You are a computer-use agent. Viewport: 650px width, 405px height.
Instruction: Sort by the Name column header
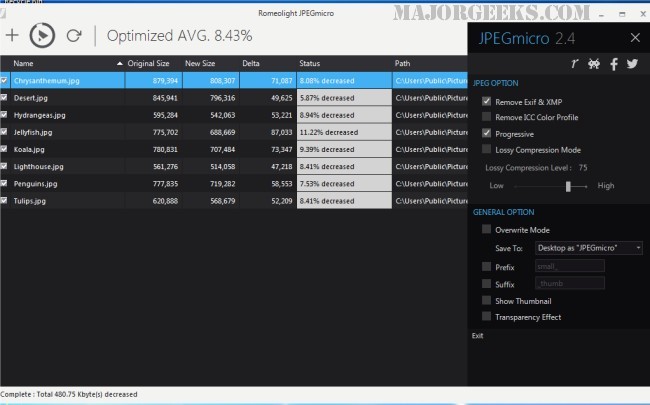click(x=23, y=63)
